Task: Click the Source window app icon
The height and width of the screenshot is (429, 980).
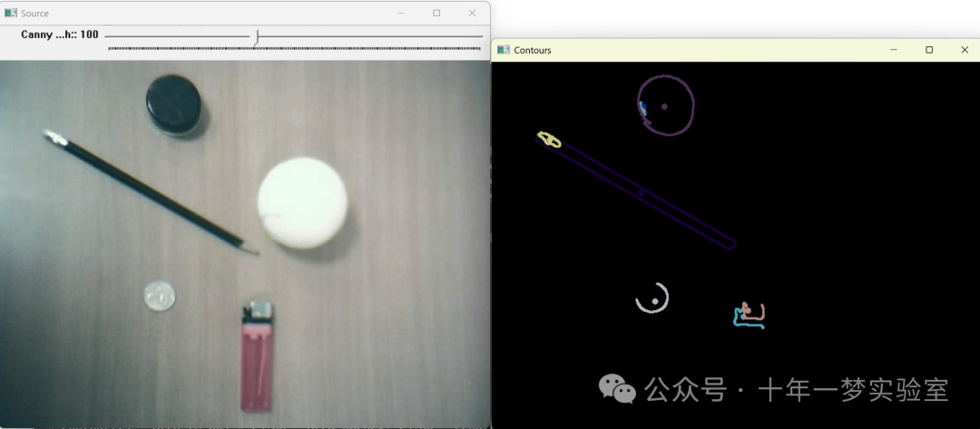Action: tap(11, 13)
